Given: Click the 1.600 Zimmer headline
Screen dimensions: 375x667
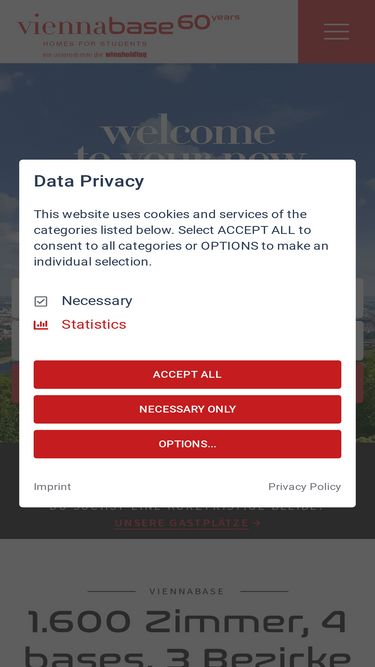Looking at the screenshot, I should (188, 638).
